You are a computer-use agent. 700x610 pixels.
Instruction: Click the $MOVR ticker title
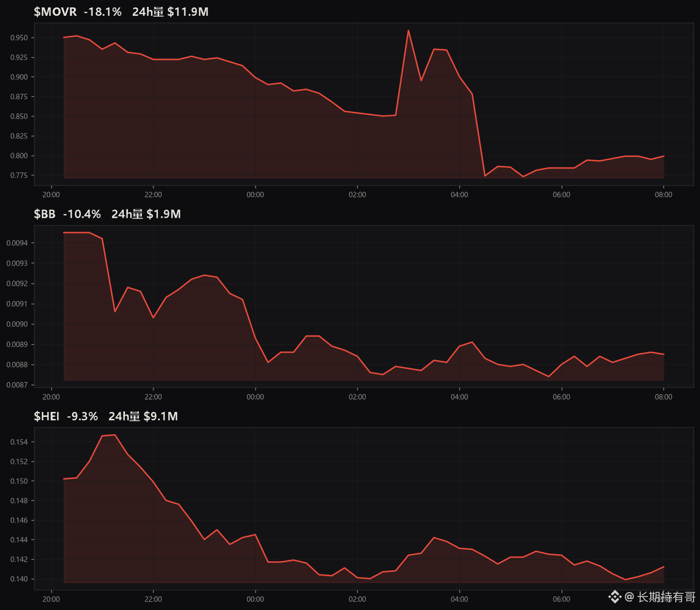(55, 12)
